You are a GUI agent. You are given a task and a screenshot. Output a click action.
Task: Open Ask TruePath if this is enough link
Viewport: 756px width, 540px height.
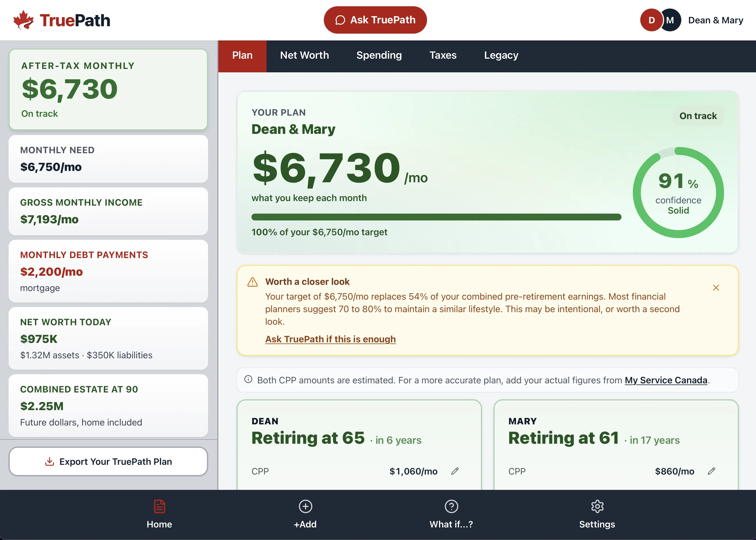tap(330, 339)
